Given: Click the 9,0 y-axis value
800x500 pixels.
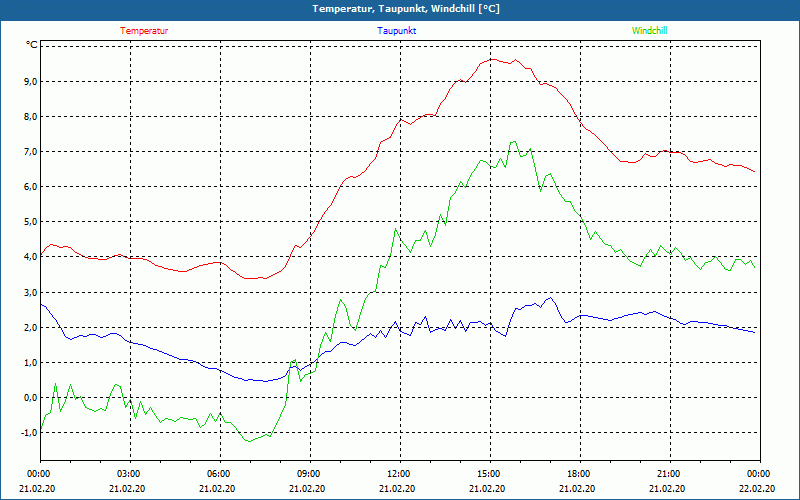Looking at the screenshot, I should (x=31, y=82).
